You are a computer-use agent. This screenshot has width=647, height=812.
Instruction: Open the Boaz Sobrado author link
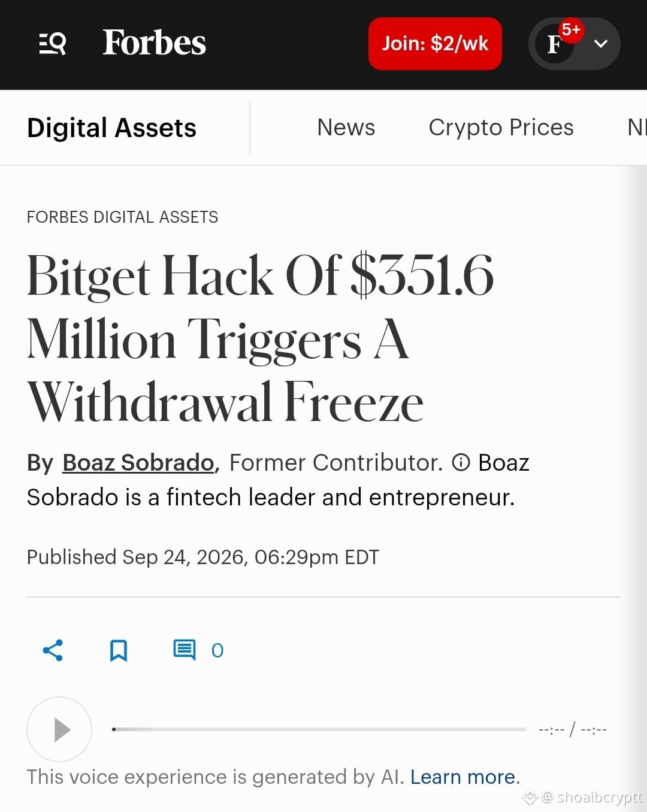tap(138, 463)
